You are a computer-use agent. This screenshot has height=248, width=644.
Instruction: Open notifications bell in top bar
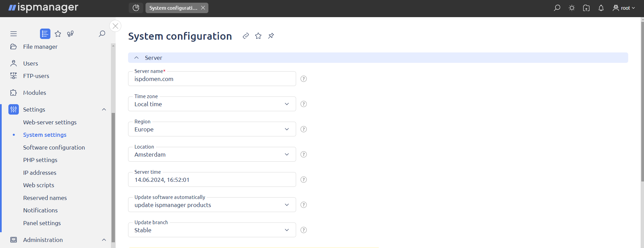601,8
